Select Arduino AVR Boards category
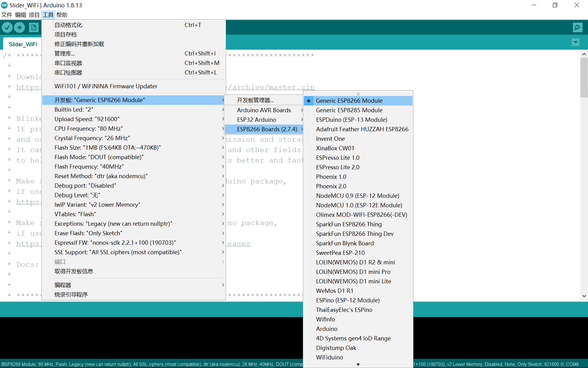 coord(264,110)
